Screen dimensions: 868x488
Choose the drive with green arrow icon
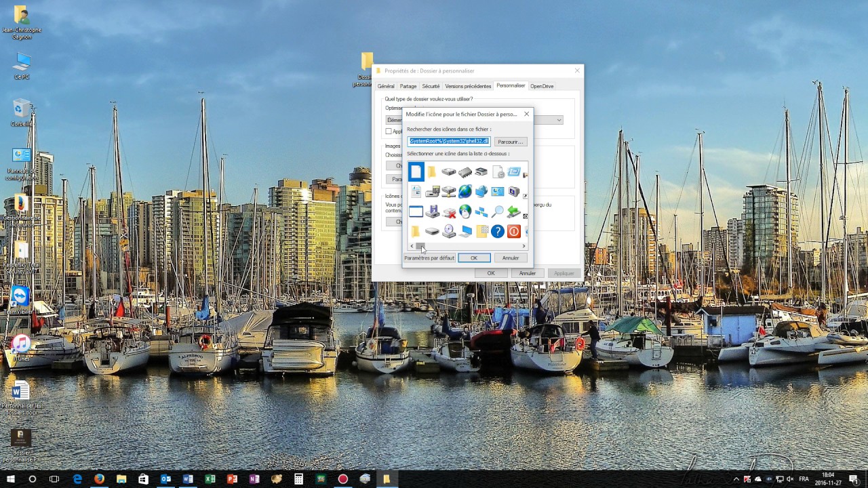tap(514, 211)
